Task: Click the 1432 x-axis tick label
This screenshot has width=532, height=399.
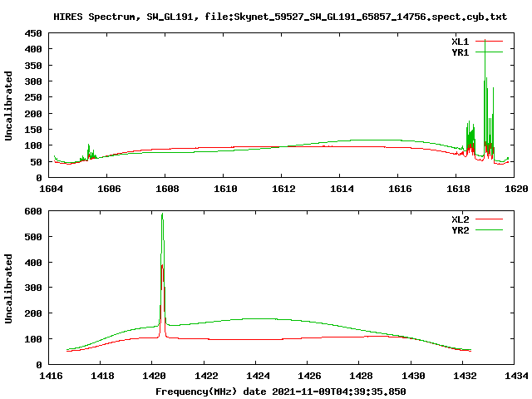Action: (465, 376)
